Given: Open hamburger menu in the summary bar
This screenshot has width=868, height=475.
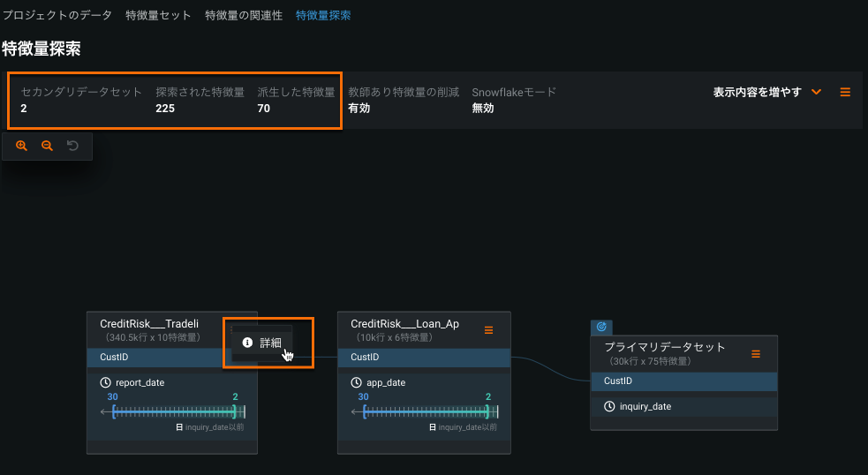Looking at the screenshot, I should click(x=845, y=92).
